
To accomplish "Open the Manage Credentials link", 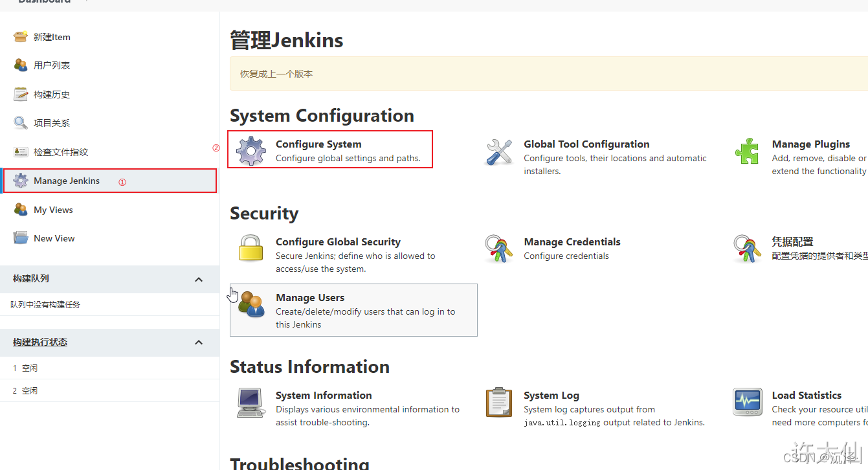I will [572, 242].
